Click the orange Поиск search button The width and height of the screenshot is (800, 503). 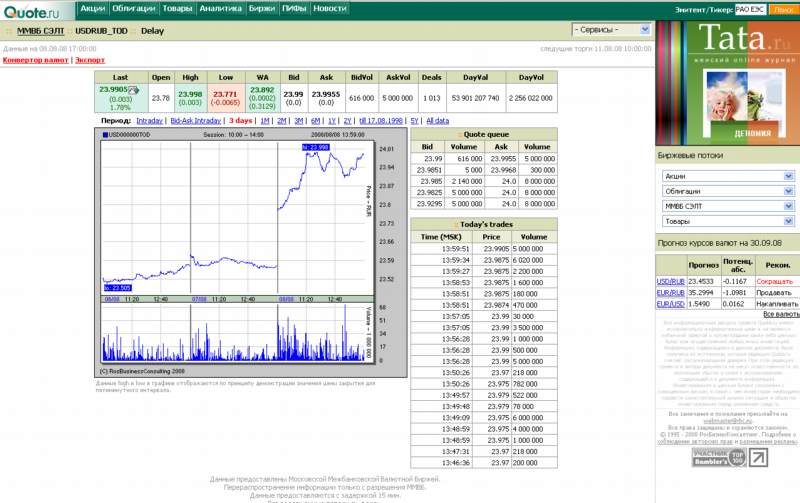(784, 9)
